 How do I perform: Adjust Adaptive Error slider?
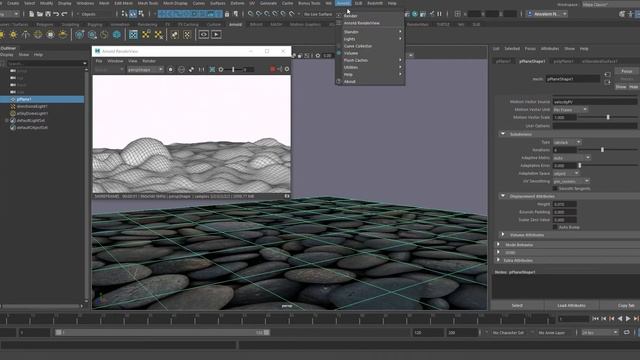(x=580, y=165)
